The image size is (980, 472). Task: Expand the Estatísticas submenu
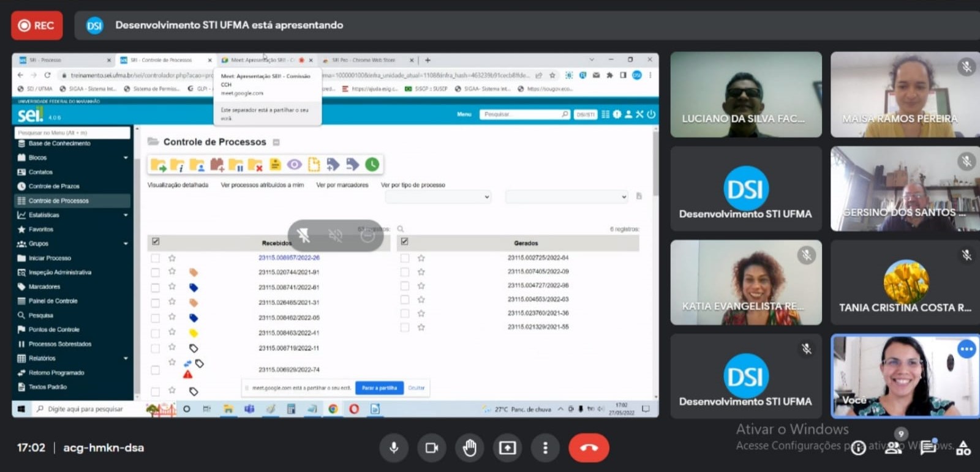pos(126,215)
